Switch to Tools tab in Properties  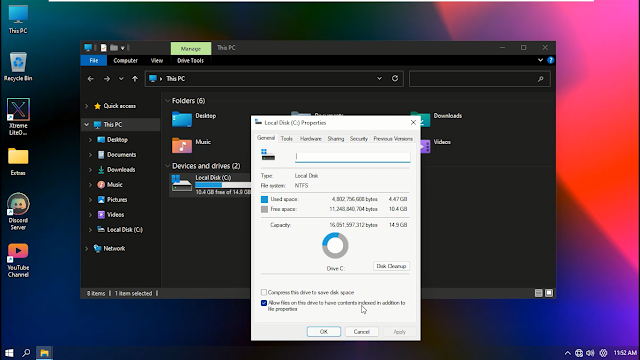tap(287, 139)
